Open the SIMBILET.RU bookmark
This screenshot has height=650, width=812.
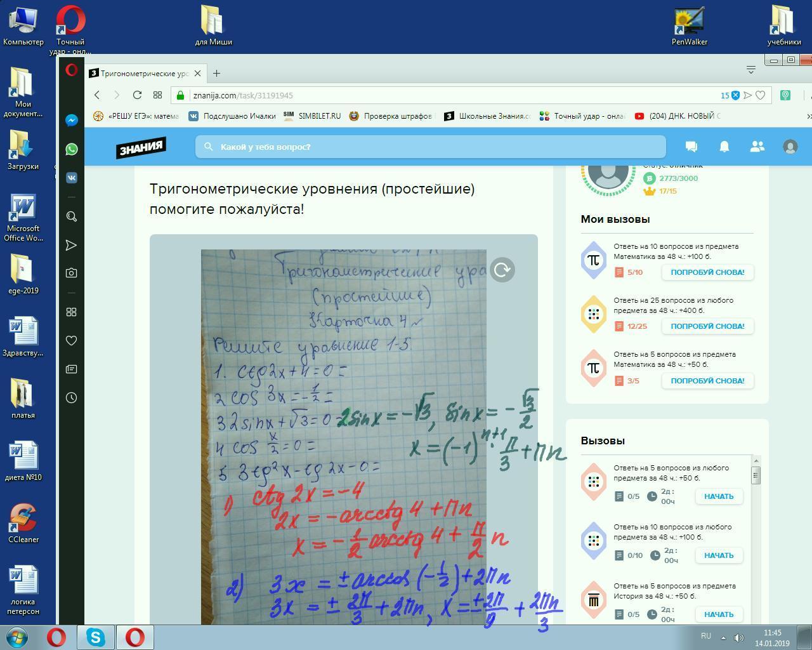point(312,116)
